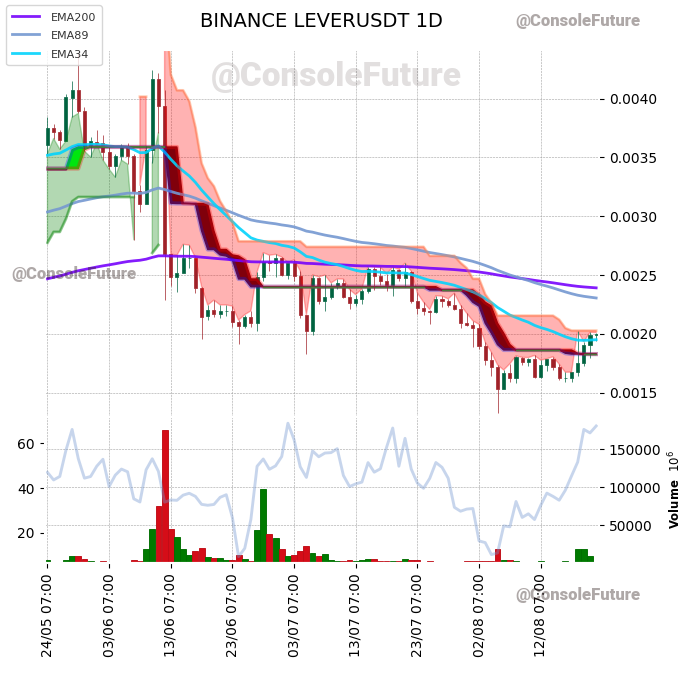Screen dimensions: 690x690
Task: Click the tallest red volume bar
Action: (x=165, y=496)
